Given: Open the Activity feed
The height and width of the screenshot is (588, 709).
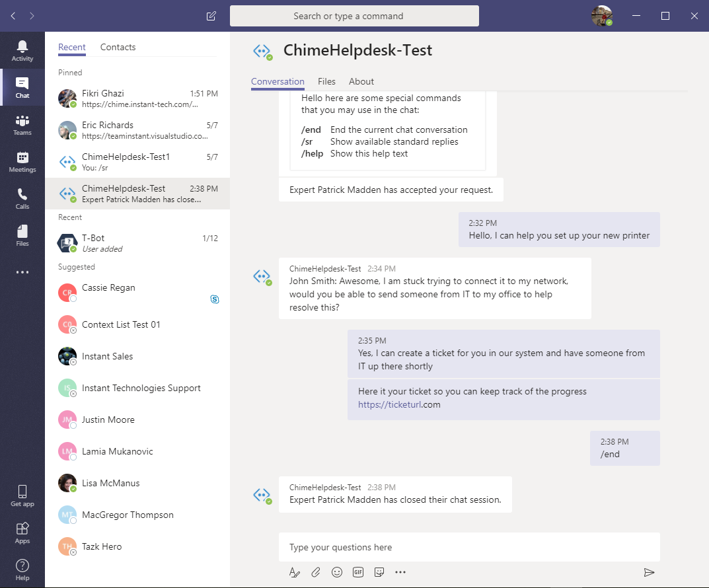Looking at the screenshot, I should point(22,51).
